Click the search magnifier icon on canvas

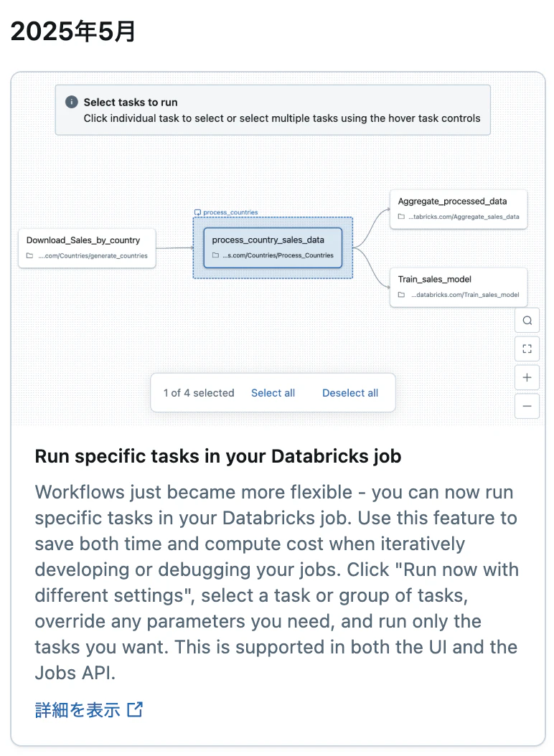pyautogui.click(x=527, y=321)
